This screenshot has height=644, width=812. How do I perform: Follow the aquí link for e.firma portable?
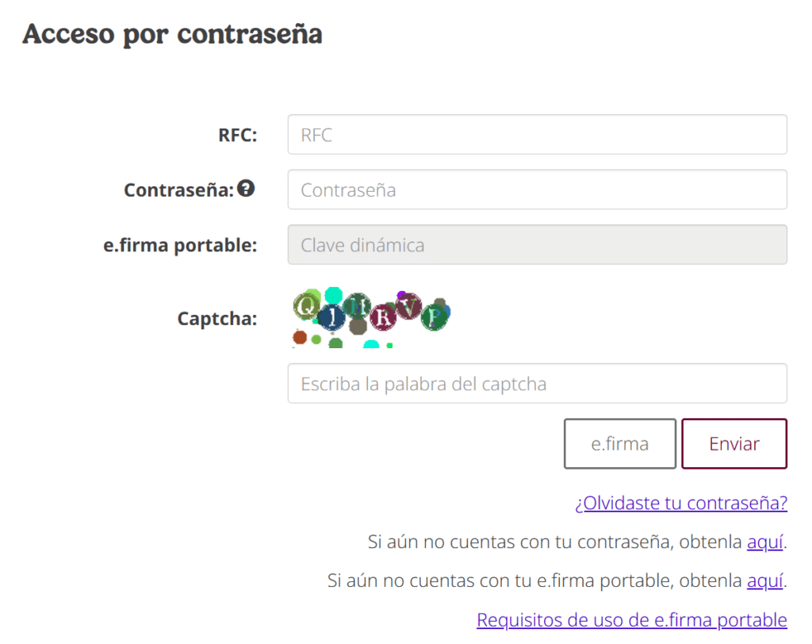click(x=764, y=581)
